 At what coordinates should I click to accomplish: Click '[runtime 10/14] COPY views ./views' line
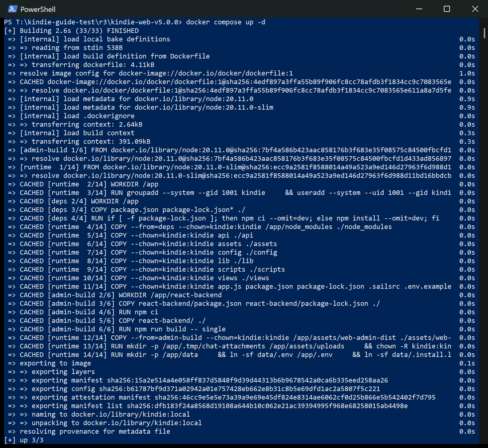pyautogui.click(x=158, y=278)
